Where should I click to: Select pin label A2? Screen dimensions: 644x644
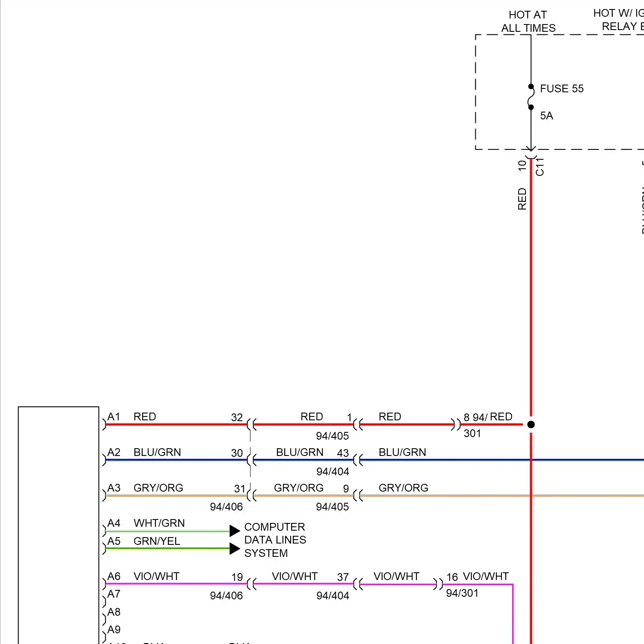click(114, 452)
